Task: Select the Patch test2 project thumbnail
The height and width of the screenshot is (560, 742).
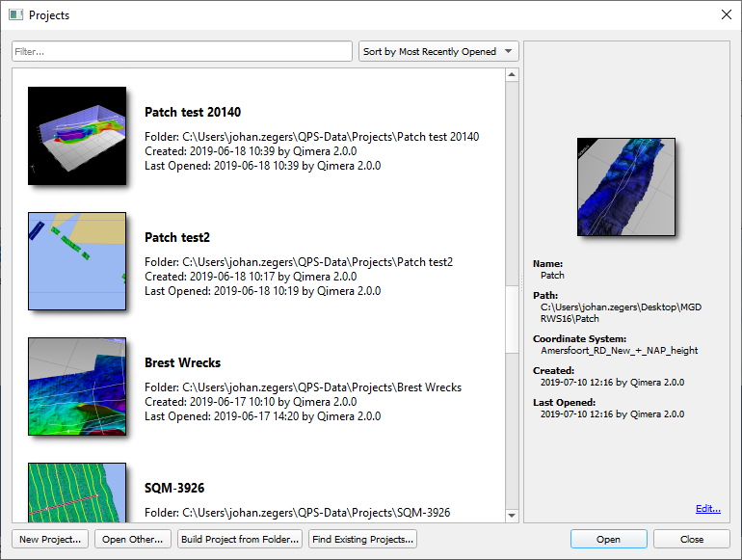Action: [x=77, y=261]
